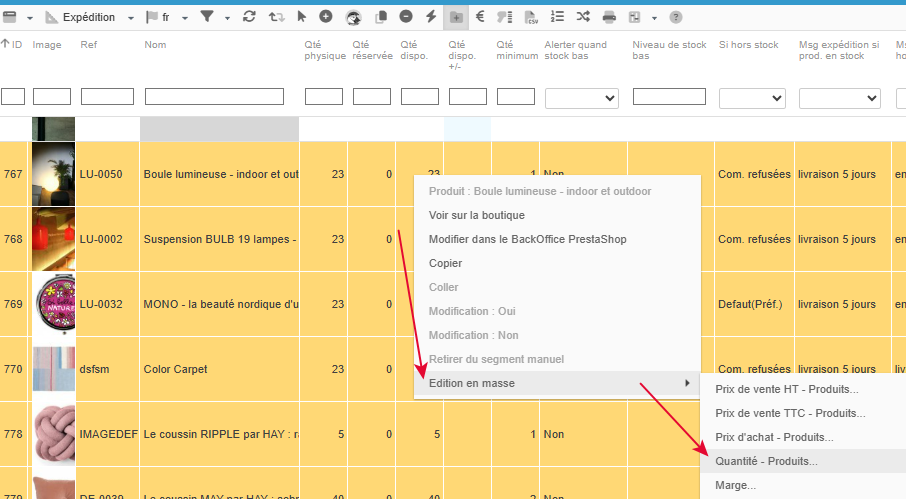Click the red lamps thumbnail of product 768
The height and width of the screenshot is (499, 906).
coord(53,239)
